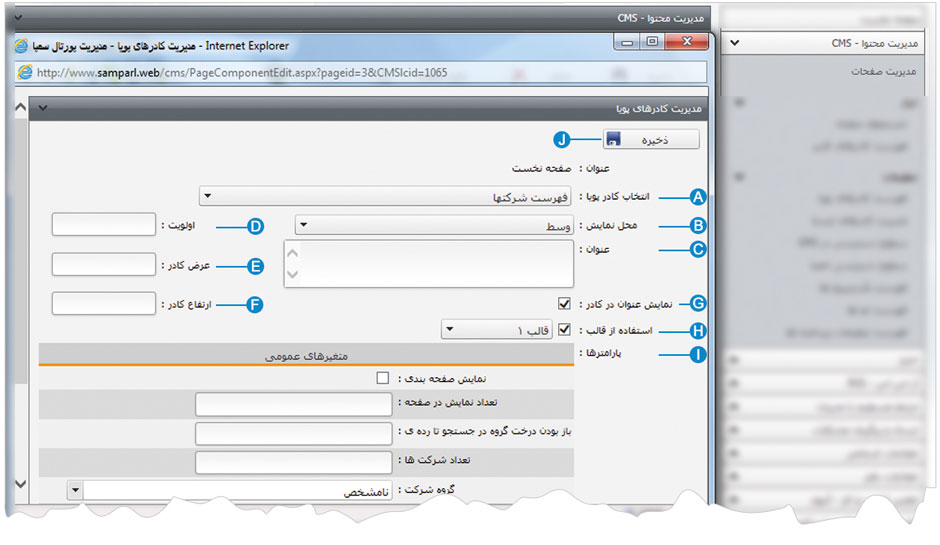
Task: Open the 'محل نمایش' dropdown showing وسط
Action: coord(435,226)
